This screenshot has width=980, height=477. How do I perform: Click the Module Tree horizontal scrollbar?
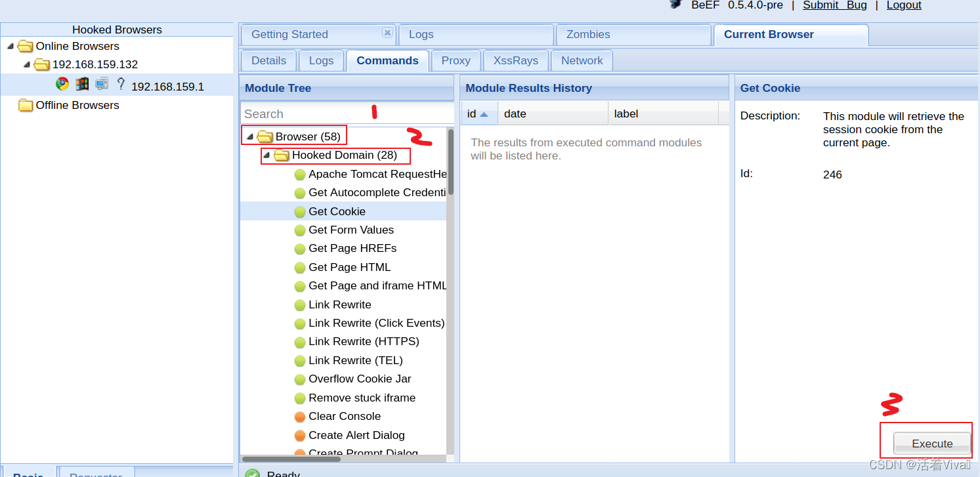point(291,459)
